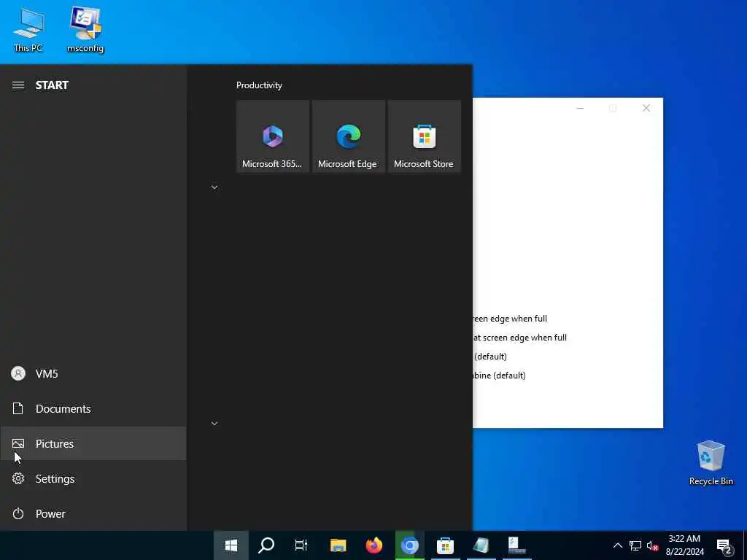Close the background white window
This screenshot has width=747, height=560.
(x=646, y=108)
